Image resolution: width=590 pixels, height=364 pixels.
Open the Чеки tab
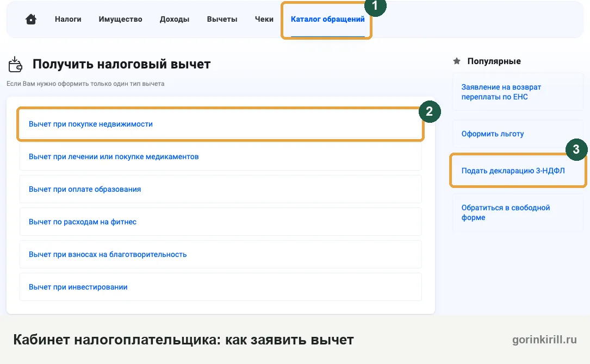click(264, 19)
